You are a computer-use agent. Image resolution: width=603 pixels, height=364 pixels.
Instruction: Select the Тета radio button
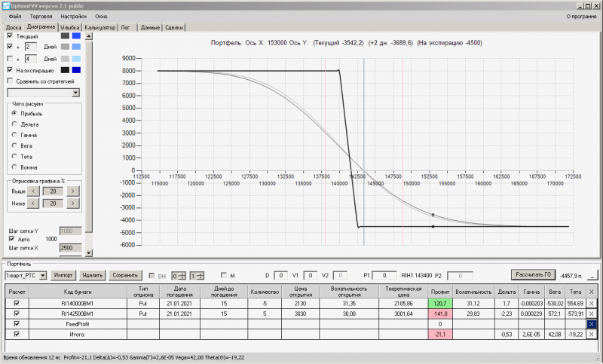[x=14, y=157]
